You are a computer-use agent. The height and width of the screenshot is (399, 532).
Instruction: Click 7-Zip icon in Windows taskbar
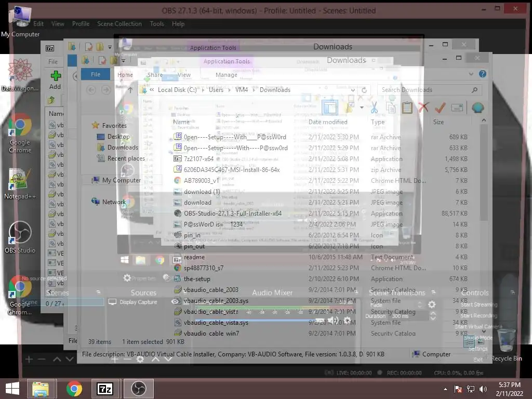point(105,389)
